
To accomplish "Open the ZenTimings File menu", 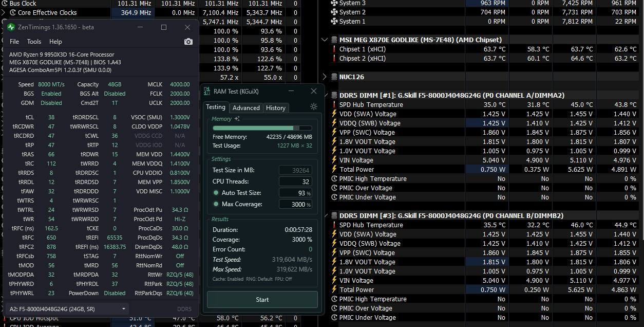I will point(14,42).
